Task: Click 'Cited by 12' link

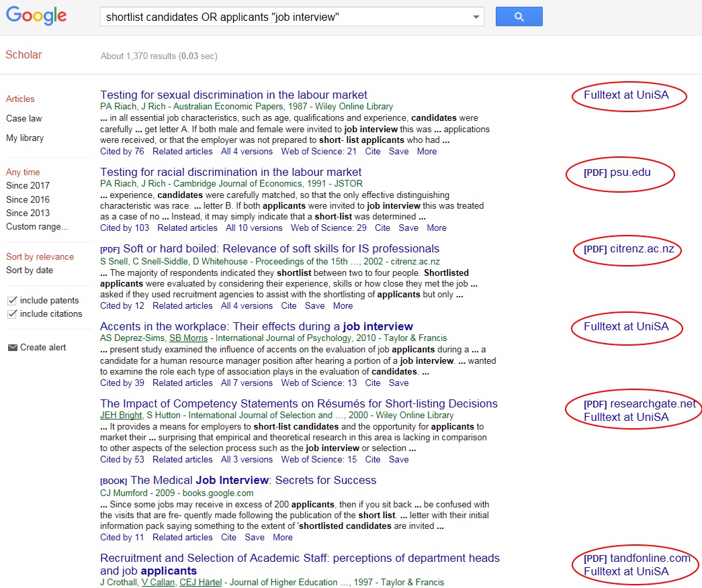Action: (122, 305)
